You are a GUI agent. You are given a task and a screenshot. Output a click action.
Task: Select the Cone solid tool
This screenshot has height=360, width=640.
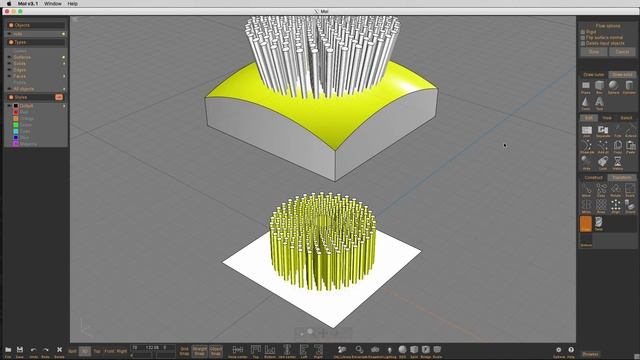(x=585, y=103)
